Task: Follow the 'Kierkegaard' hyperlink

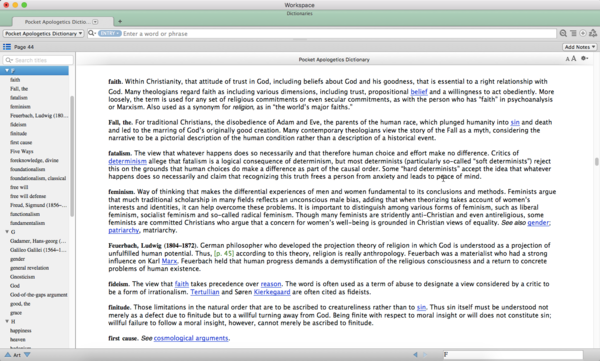Action: tap(272, 292)
